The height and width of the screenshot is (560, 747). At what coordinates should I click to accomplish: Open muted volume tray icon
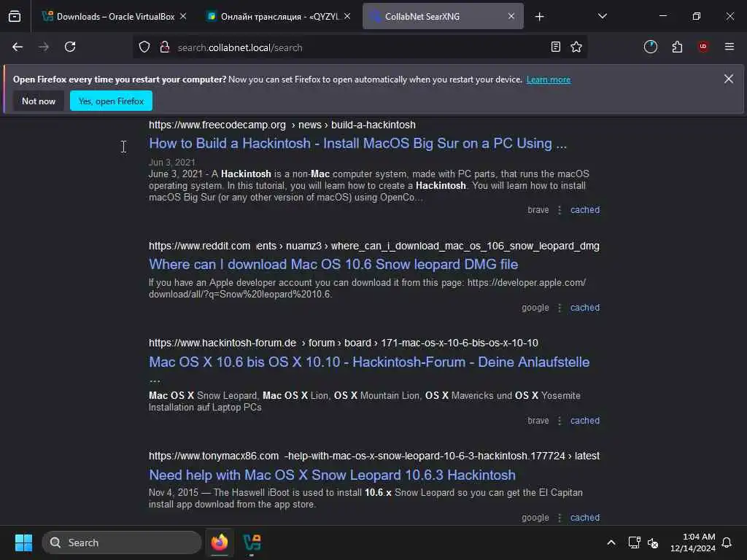653,542
